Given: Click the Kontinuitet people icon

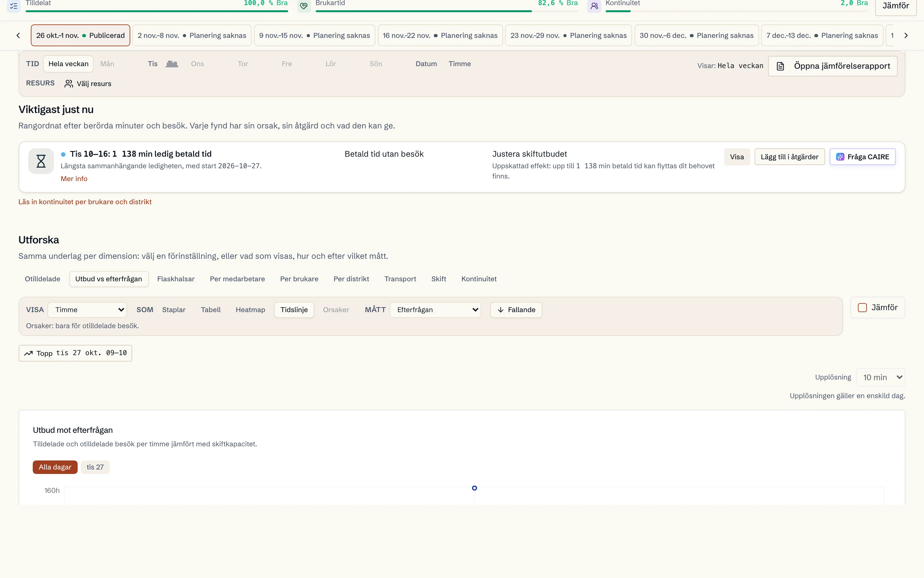Looking at the screenshot, I should pyautogui.click(x=594, y=6).
